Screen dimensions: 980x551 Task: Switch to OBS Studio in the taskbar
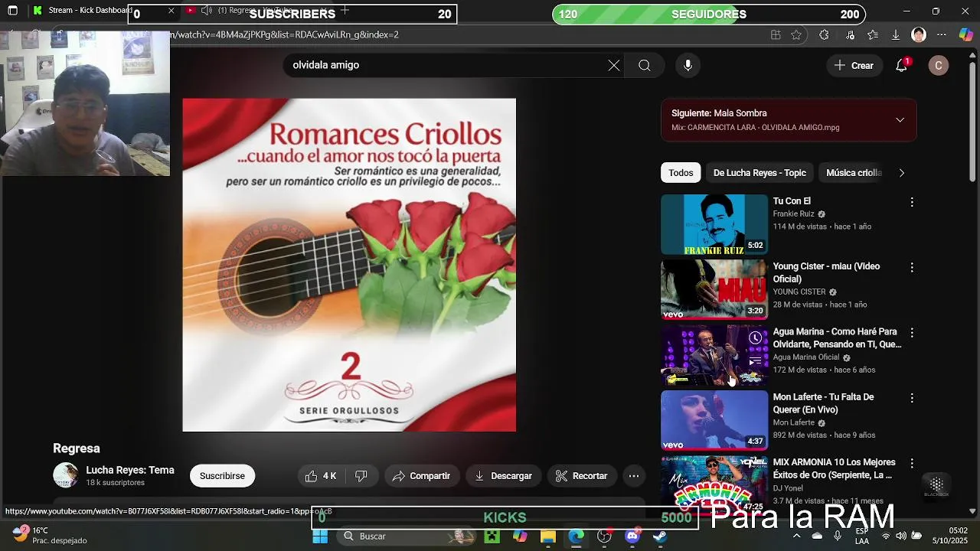605,536
